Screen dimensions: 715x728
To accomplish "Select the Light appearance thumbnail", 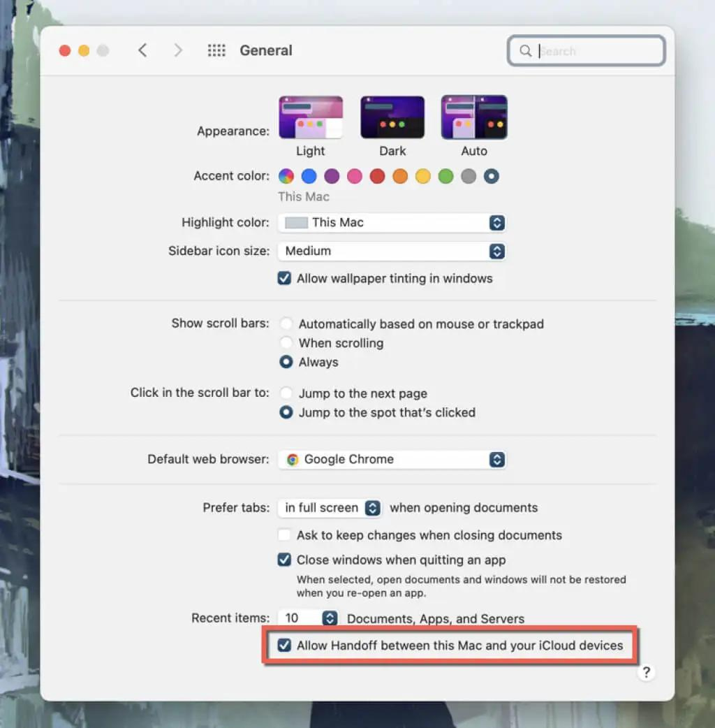I will [311, 117].
